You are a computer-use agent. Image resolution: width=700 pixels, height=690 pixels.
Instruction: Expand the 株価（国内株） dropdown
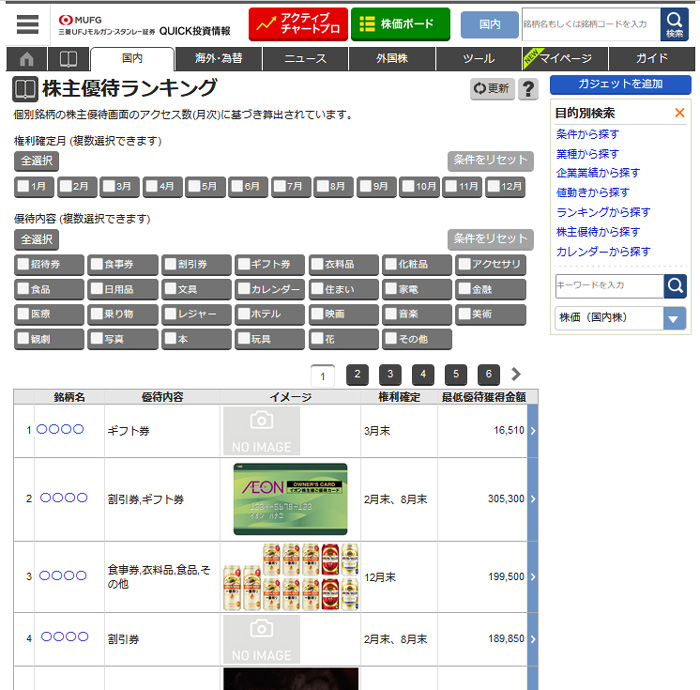674,319
